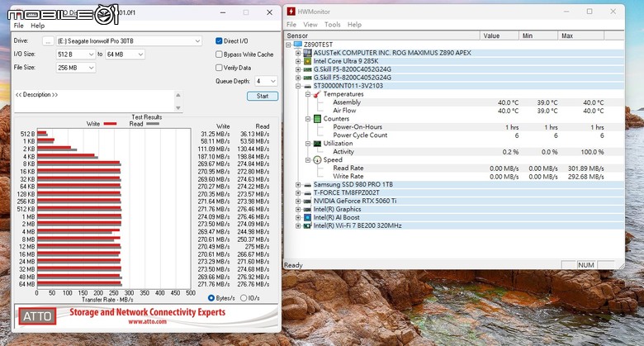Expand the Intel Core Ultra 9 285K node
This screenshot has height=346, width=644.
[x=298, y=61]
